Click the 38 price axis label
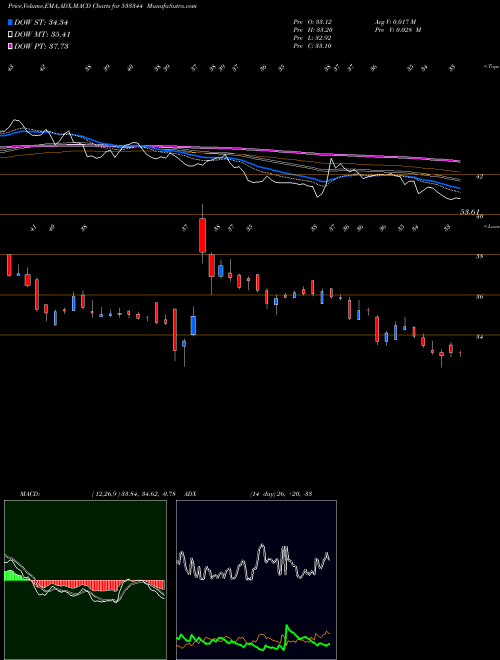Screen dimensions: 500x660 [x=479, y=256]
